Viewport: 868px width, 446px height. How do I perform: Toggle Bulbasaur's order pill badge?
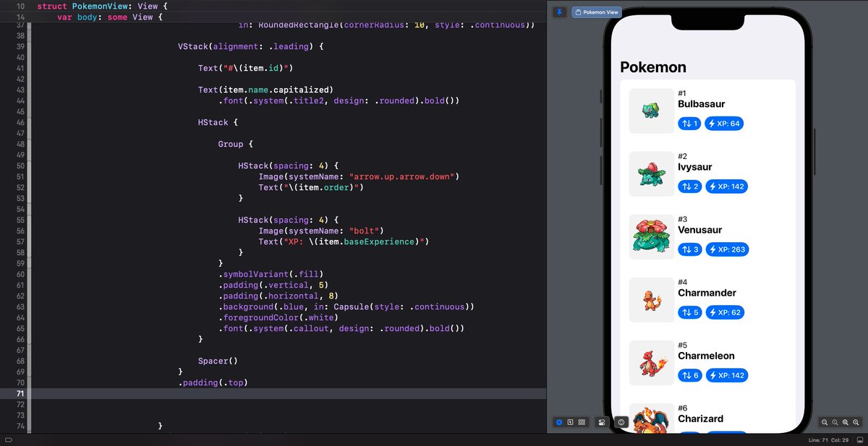coord(689,123)
